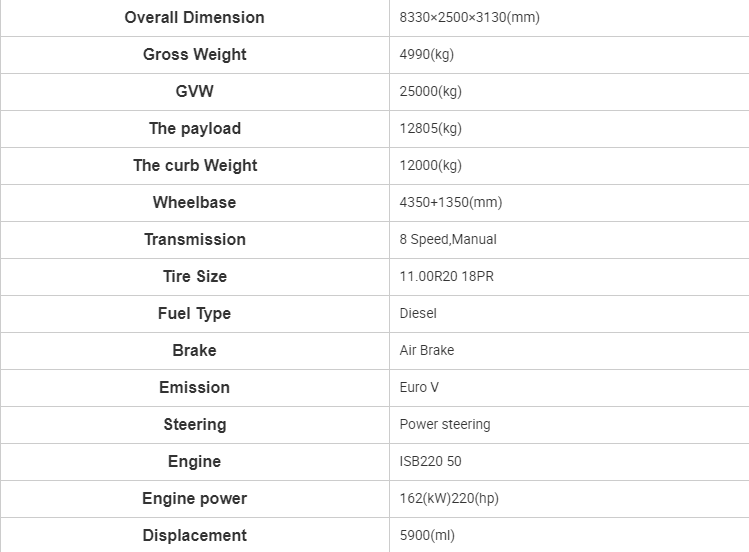The image size is (749, 552).
Task: Select the Euro V emission value
Action: pyautogui.click(x=419, y=387)
